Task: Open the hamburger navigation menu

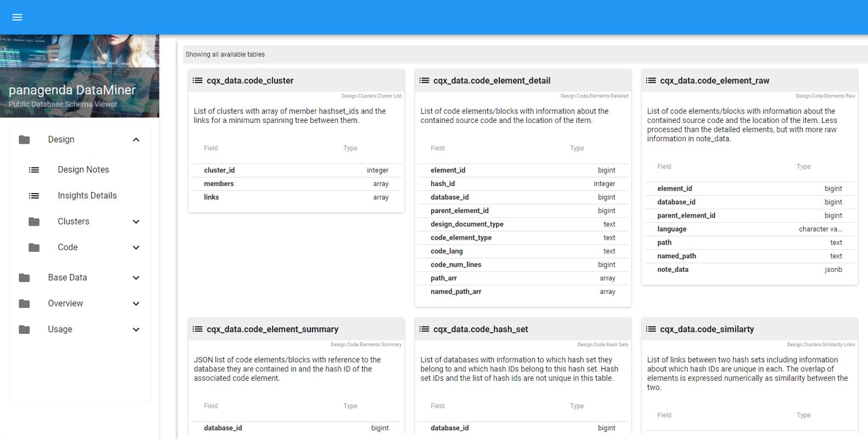Action: pyautogui.click(x=17, y=17)
